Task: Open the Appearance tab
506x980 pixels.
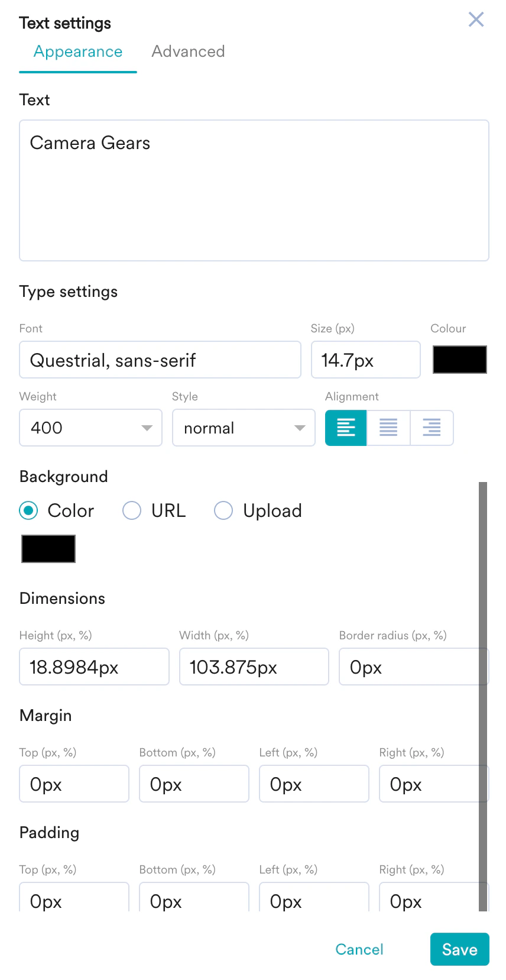Action: [x=77, y=51]
